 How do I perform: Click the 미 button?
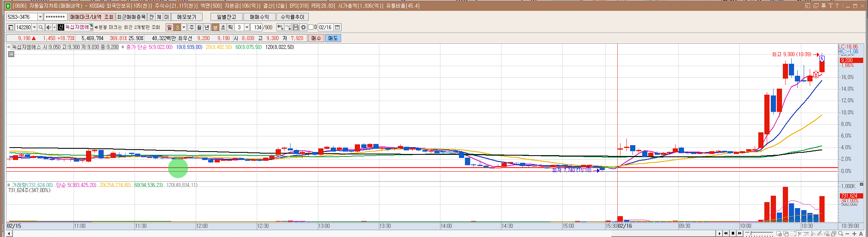click(x=167, y=17)
